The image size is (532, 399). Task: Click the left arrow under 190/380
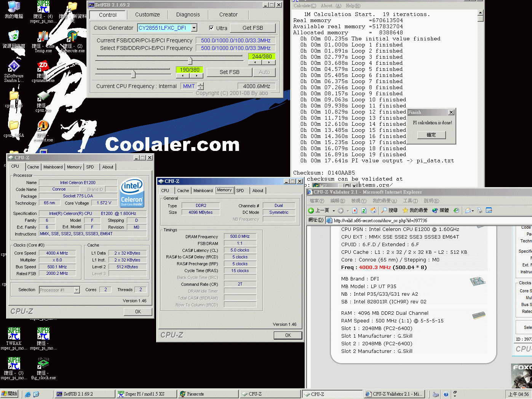pyautogui.click(x=183, y=75)
